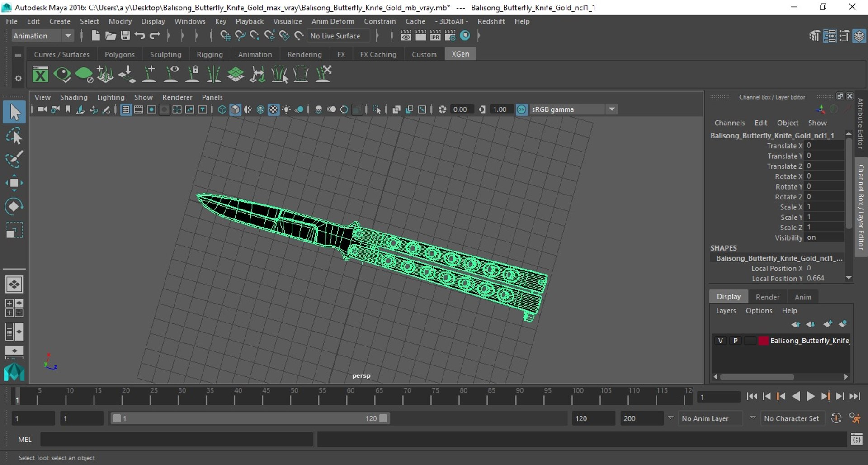Image resolution: width=868 pixels, height=465 pixels.
Task: Click the Maya logo in the toolbox
Action: point(14,372)
